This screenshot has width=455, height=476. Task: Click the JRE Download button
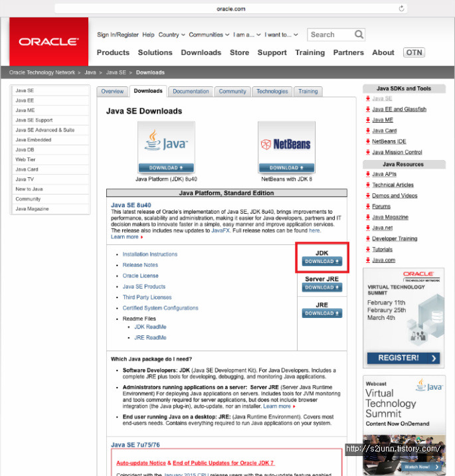322,313
